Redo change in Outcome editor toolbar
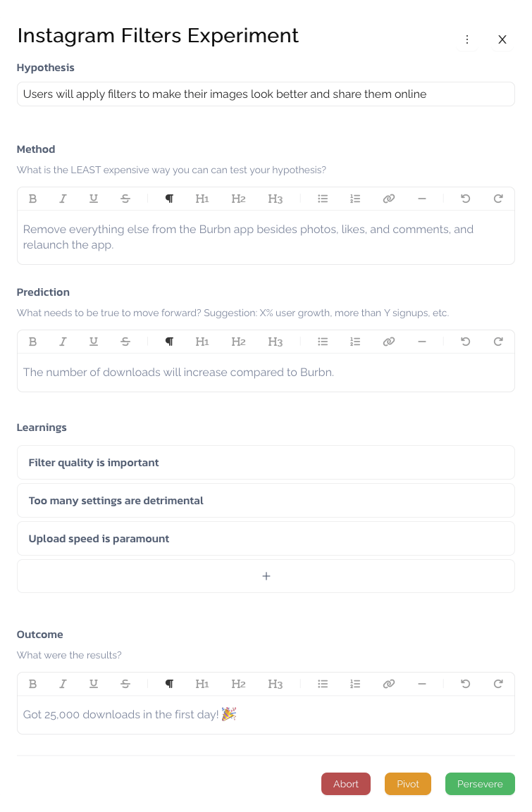This screenshot has height=812, width=532. [498, 684]
